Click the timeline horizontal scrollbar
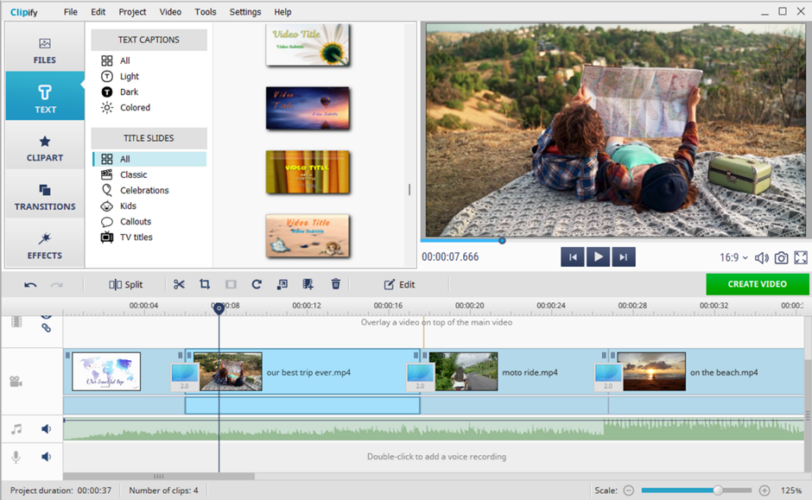The height and width of the screenshot is (500, 812). (x=158, y=476)
